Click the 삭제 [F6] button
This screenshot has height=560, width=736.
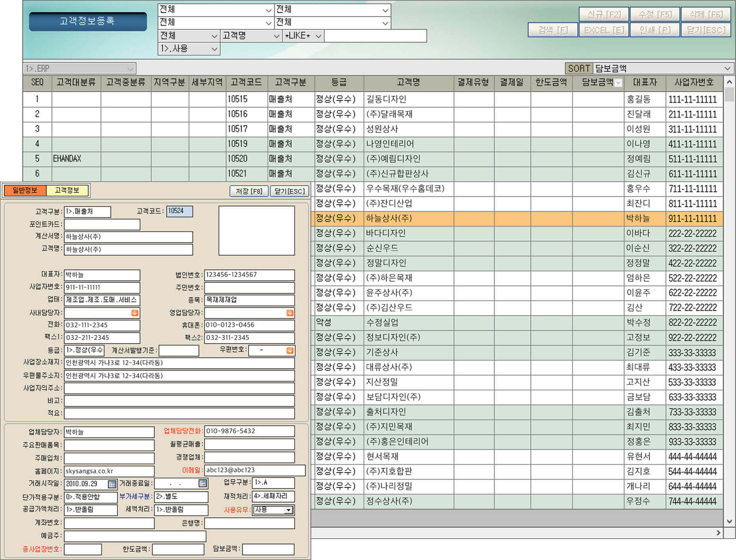[x=706, y=15]
